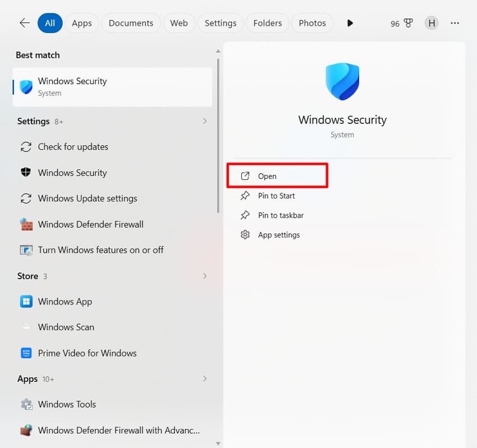
Task: Click the results list scrollbar thumb
Action: [x=218, y=136]
